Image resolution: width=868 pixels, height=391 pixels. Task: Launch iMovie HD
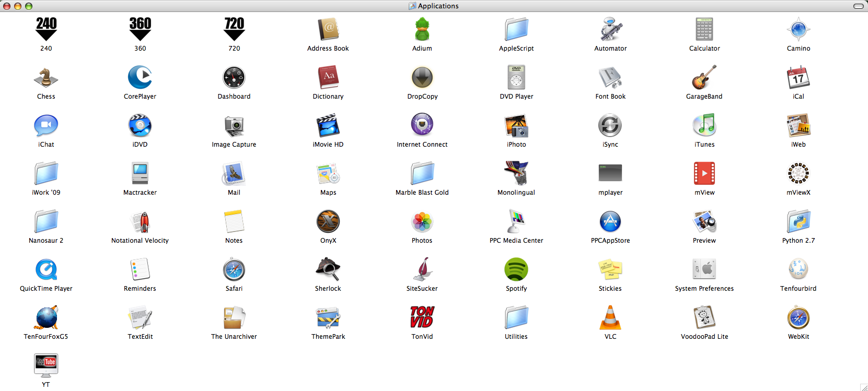tap(328, 125)
